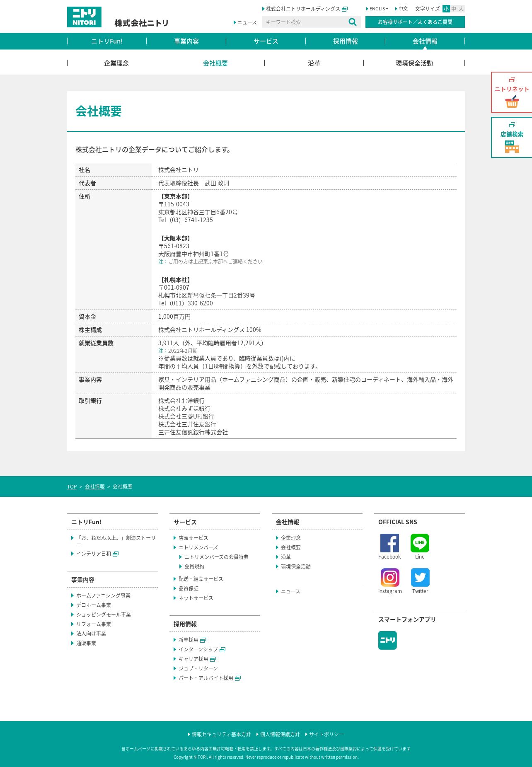
Task: Open footer link ホームファニシング事業
Action: [x=103, y=595]
